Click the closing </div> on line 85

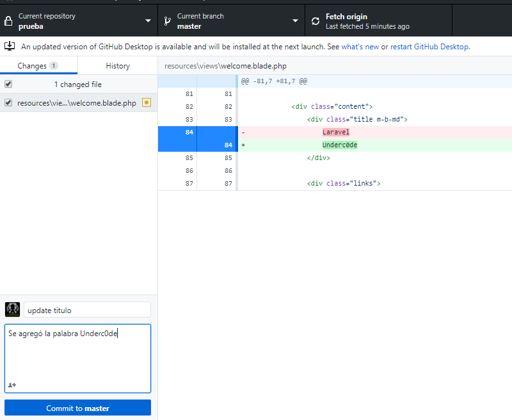[x=318, y=157]
